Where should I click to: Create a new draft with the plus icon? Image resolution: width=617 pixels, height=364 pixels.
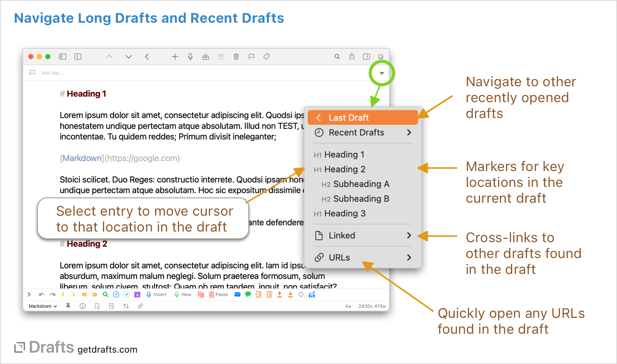[x=175, y=56]
